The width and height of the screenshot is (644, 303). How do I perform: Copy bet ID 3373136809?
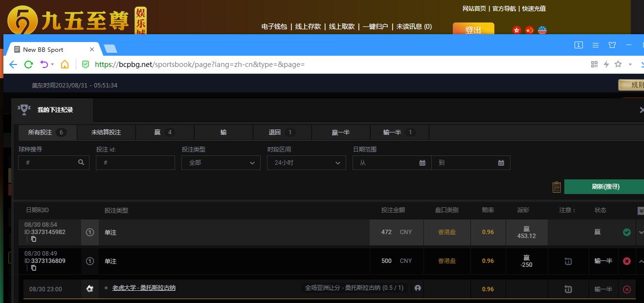click(34, 268)
